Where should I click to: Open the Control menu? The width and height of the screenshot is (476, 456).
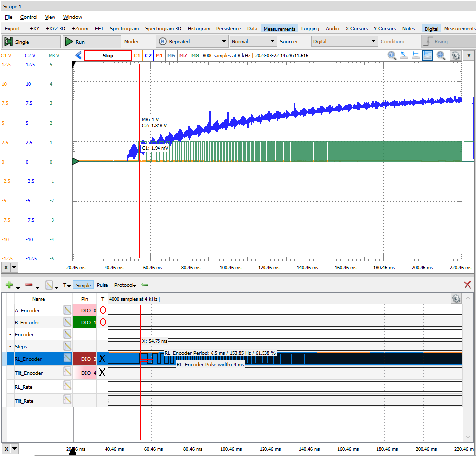pyautogui.click(x=29, y=17)
